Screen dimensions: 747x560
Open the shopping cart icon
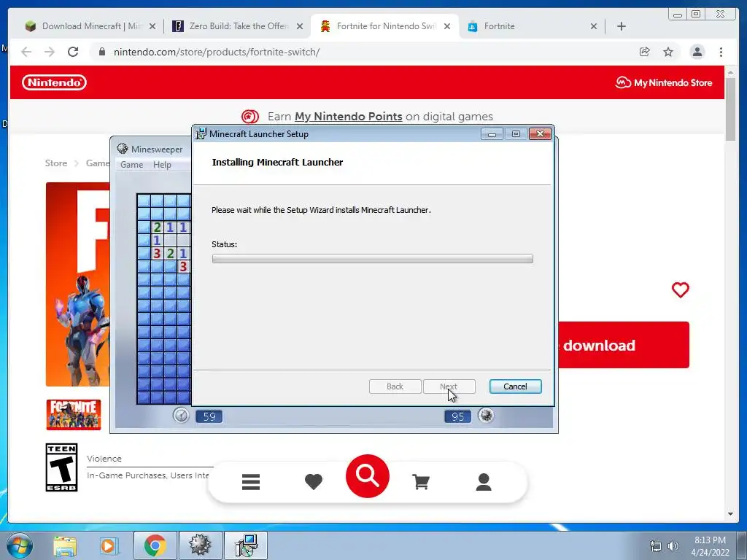(421, 482)
